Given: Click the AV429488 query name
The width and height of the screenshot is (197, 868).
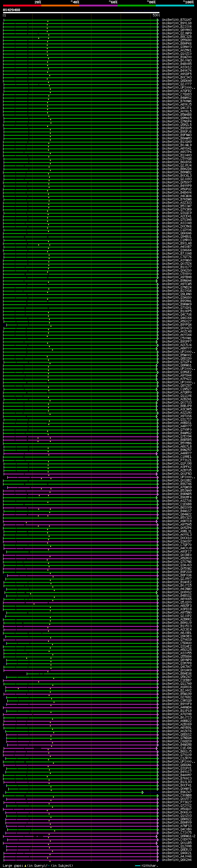Looking at the screenshot, I should (11, 10).
